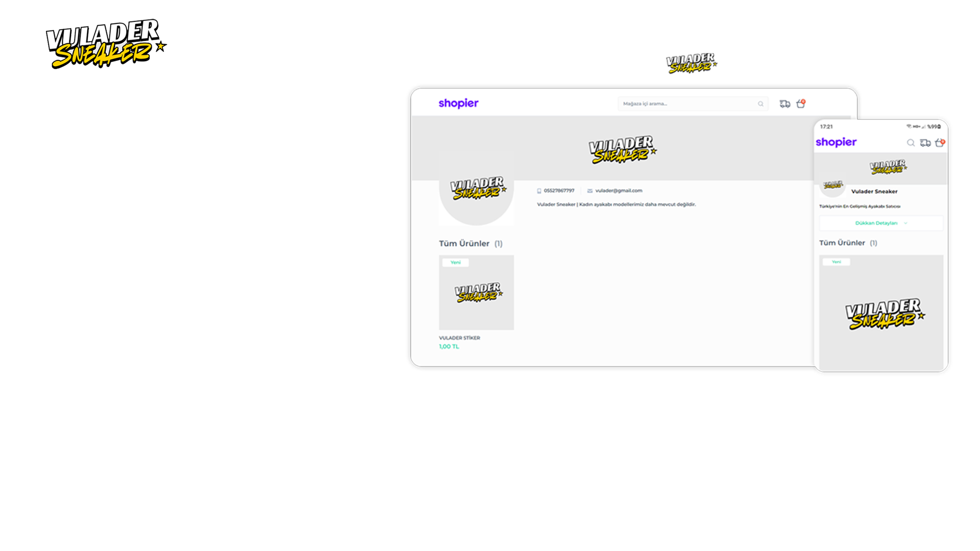Tap the Yeni badge on phone product

[x=836, y=262]
